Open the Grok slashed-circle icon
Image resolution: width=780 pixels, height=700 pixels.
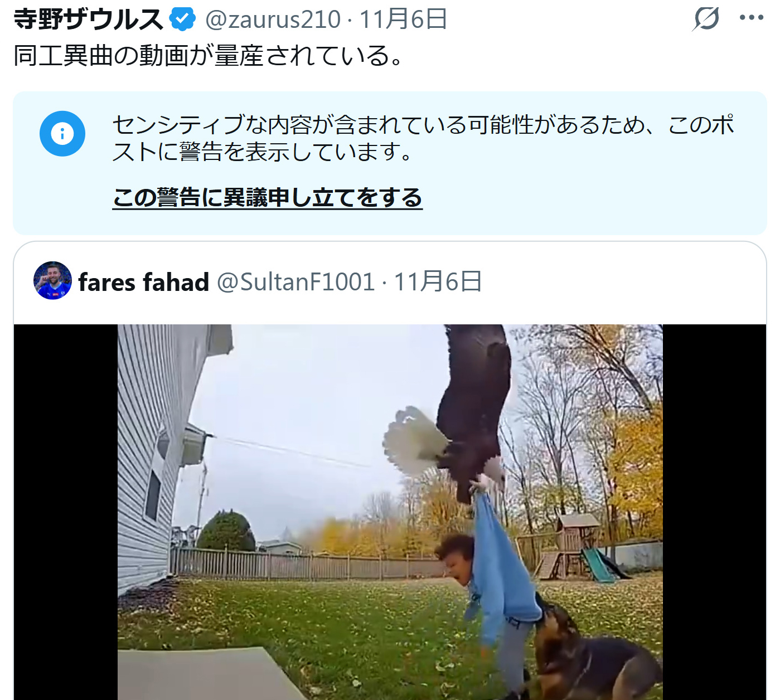706,19
